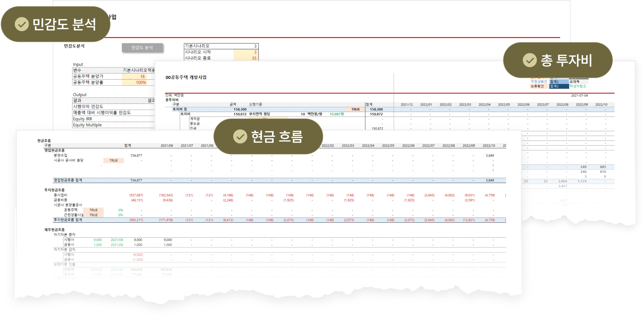Viewport: 644px width, 320px height.
Task: Click 매출액 대비 시행이익률 민감도 row
Action: pyautogui.click(x=113, y=113)
